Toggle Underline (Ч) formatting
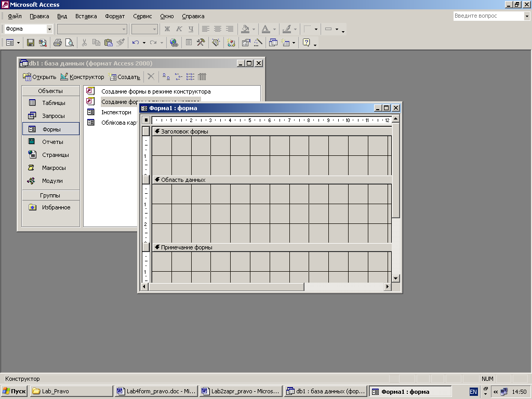Screen dimensions: 532x399 click(191, 29)
